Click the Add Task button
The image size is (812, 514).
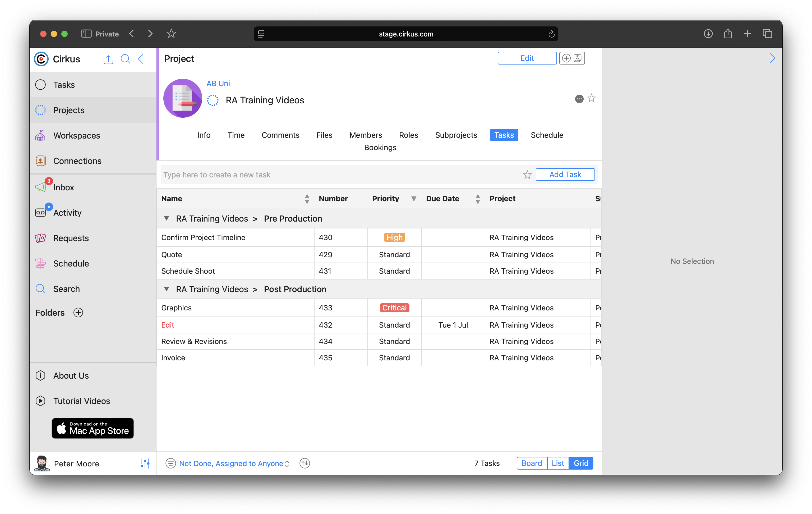click(x=565, y=174)
